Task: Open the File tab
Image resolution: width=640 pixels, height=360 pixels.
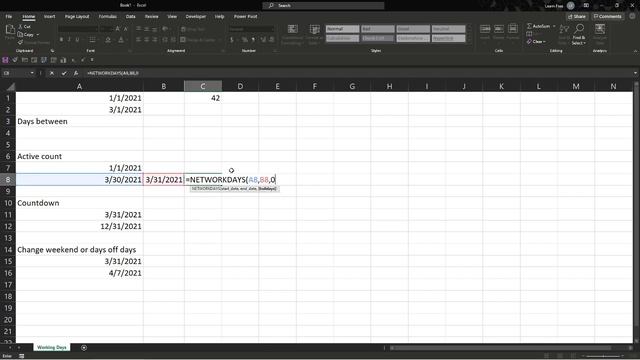Action: tap(9, 16)
